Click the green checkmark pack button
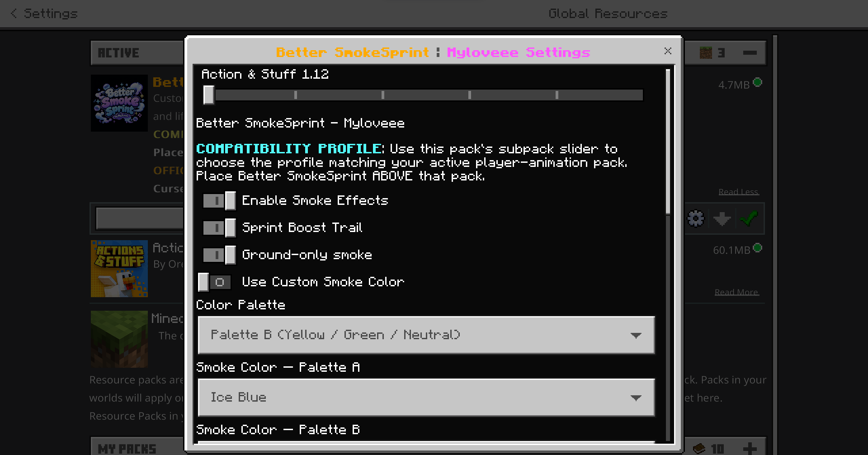 click(x=749, y=219)
